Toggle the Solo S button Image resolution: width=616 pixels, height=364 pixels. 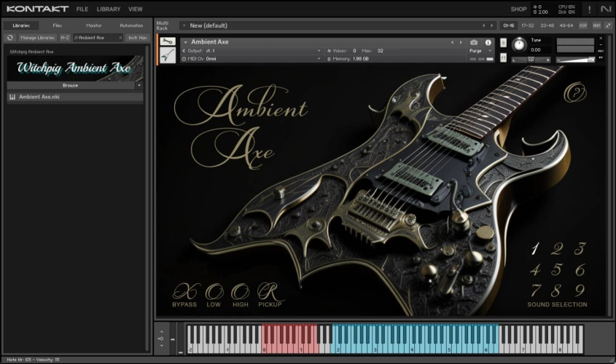pos(503,43)
